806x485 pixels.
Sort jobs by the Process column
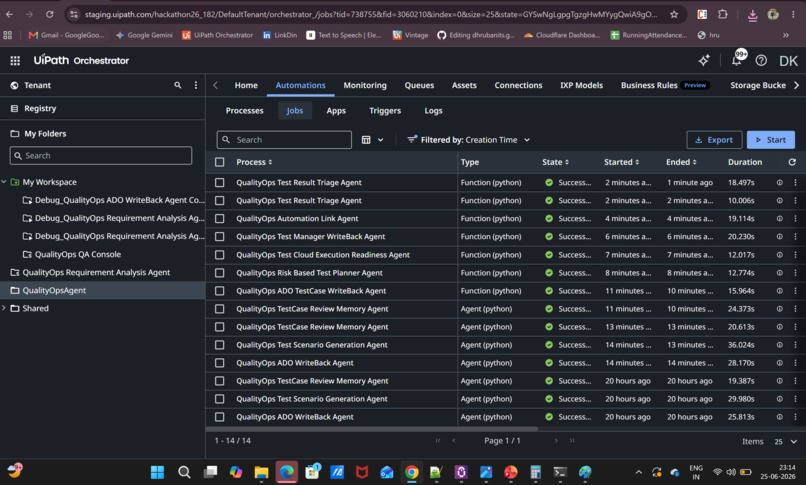pyautogui.click(x=254, y=162)
